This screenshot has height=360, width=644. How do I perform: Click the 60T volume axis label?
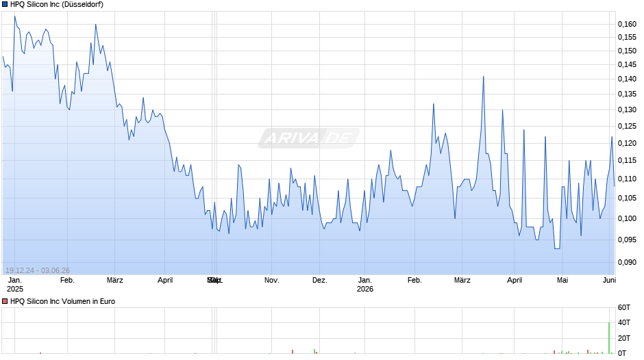point(624,307)
